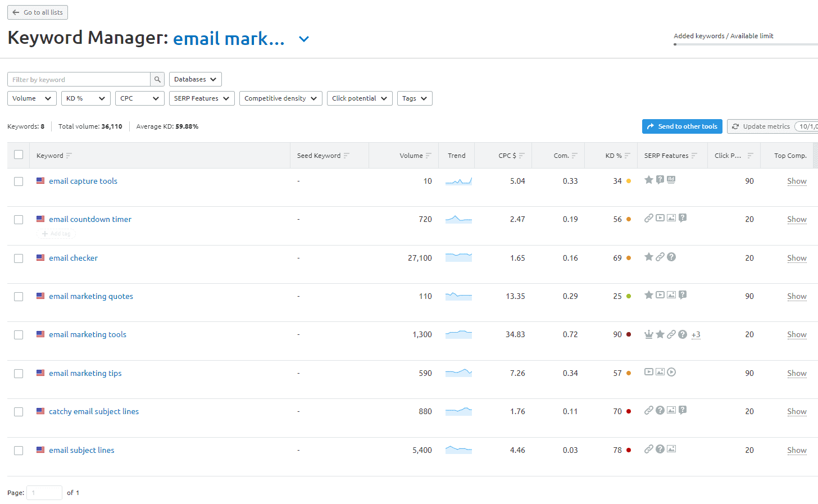Click the site links icon for email countdown timer
The image size is (818, 504).
649,218
